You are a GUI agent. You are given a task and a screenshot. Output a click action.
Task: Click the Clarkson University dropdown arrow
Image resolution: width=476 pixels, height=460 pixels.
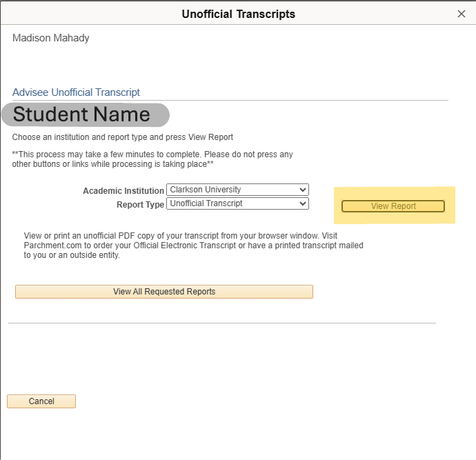pyautogui.click(x=302, y=190)
